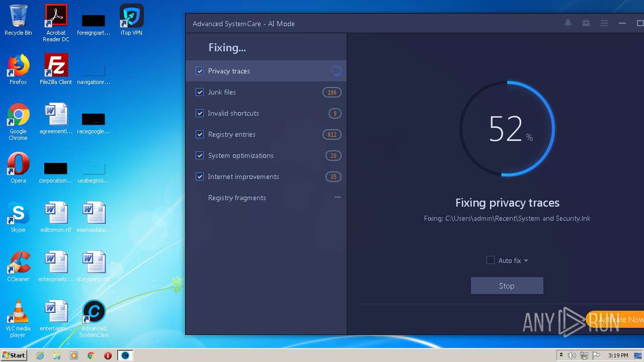Viewport: 644px width, 362px height.
Task: Click the volume speaker tray icon
Action: coord(572,355)
